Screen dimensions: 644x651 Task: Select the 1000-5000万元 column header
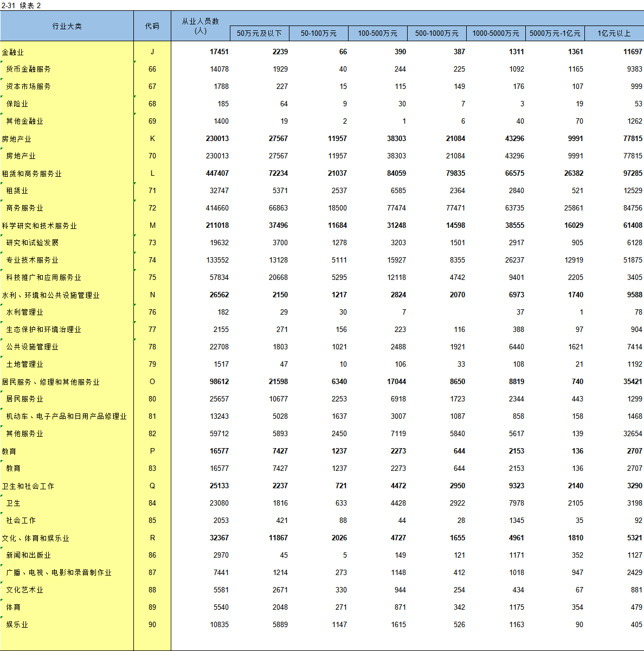pos(495,33)
